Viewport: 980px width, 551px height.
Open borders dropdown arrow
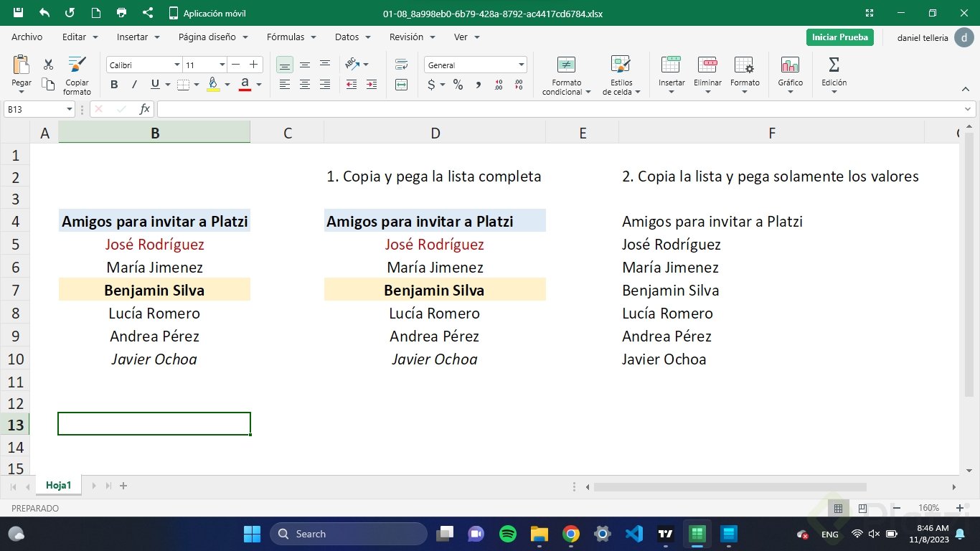point(197,85)
